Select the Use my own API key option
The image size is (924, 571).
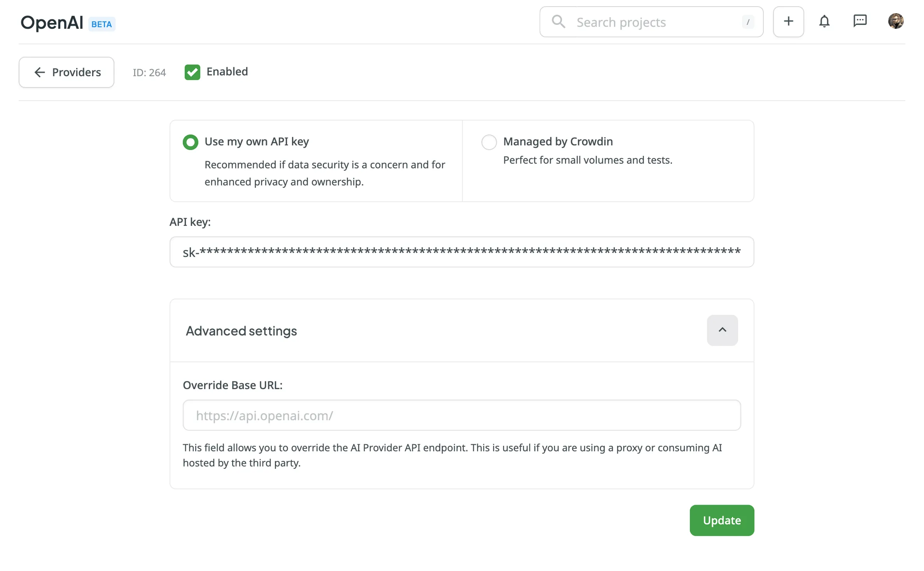point(190,142)
